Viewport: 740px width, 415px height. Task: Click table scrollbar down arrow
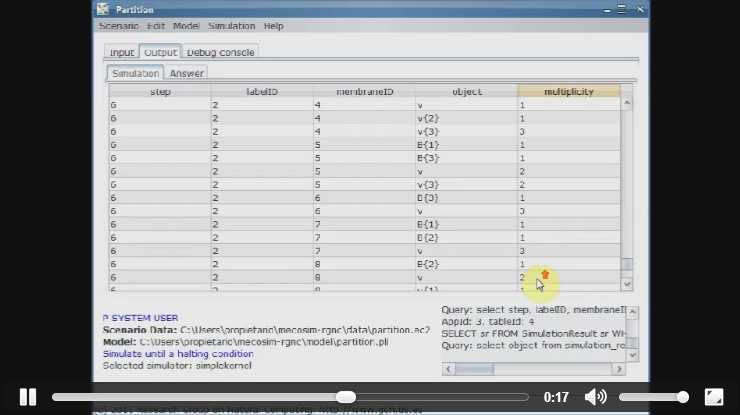[x=627, y=284]
